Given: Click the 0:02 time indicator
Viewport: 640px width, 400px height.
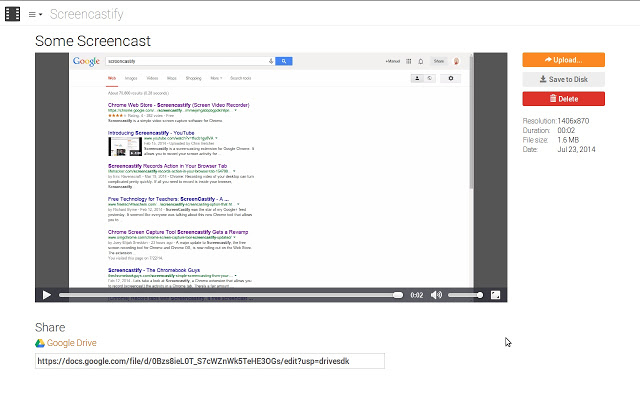Looking at the screenshot, I should tap(417, 295).
